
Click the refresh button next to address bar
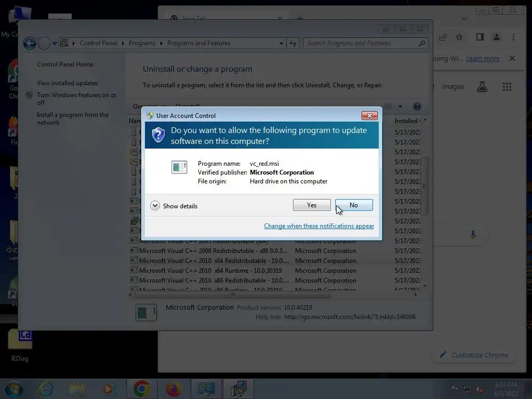tap(293, 44)
